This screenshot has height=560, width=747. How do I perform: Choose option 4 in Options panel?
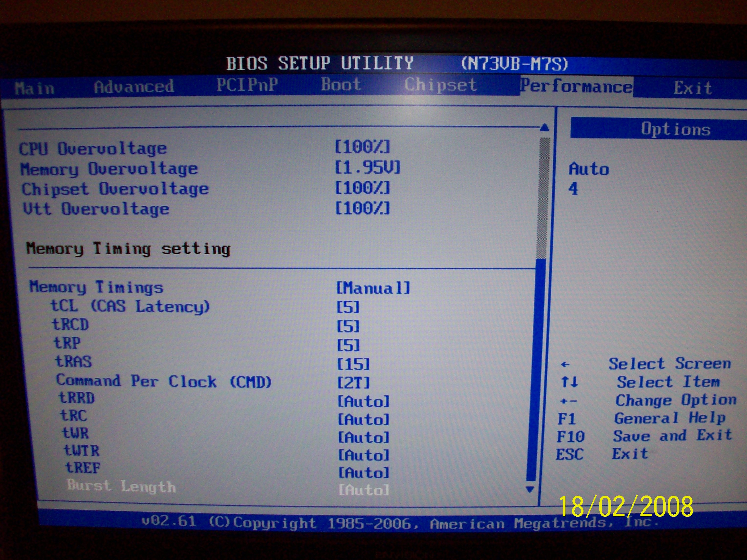(573, 189)
